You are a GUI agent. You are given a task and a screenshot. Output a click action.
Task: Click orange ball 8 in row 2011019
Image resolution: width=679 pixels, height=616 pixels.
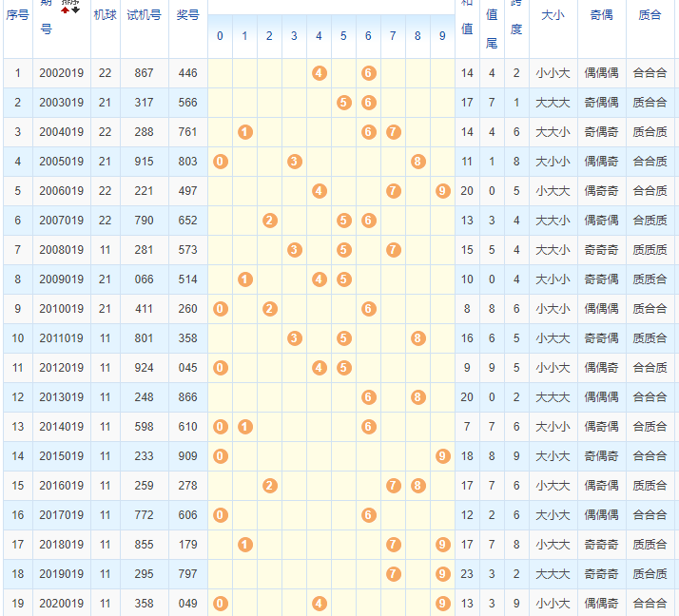[x=417, y=338]
